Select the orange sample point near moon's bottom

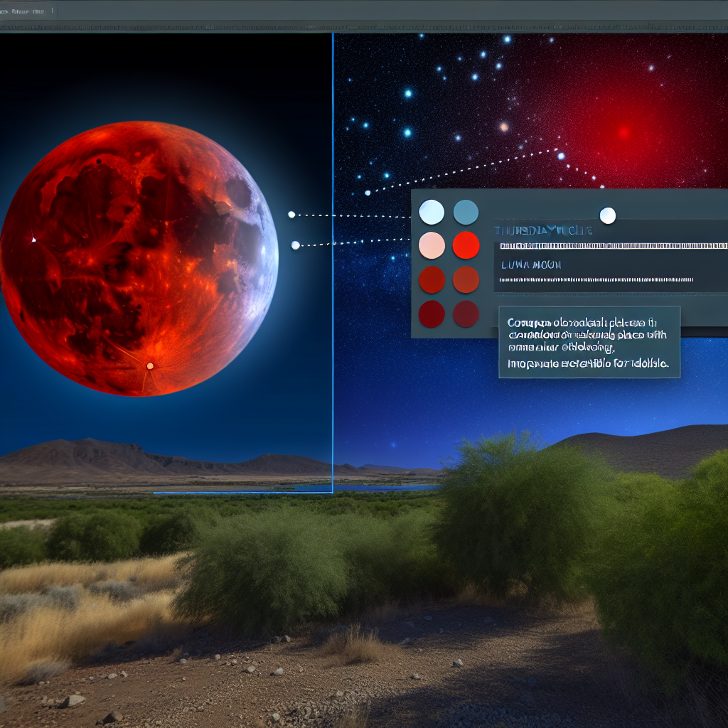[x=149, y=366]
